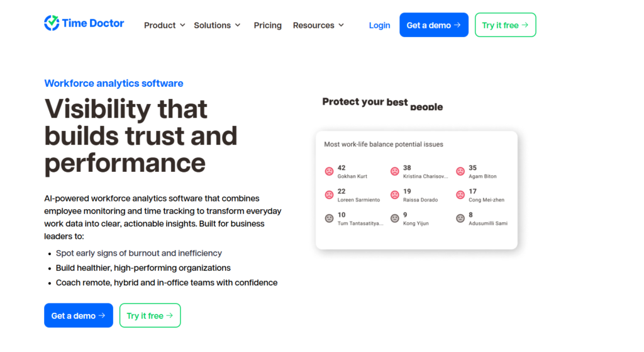Expand the Product dropdown chevron
The width and height of the screenshot is (644, 352).
click(182, 25)
